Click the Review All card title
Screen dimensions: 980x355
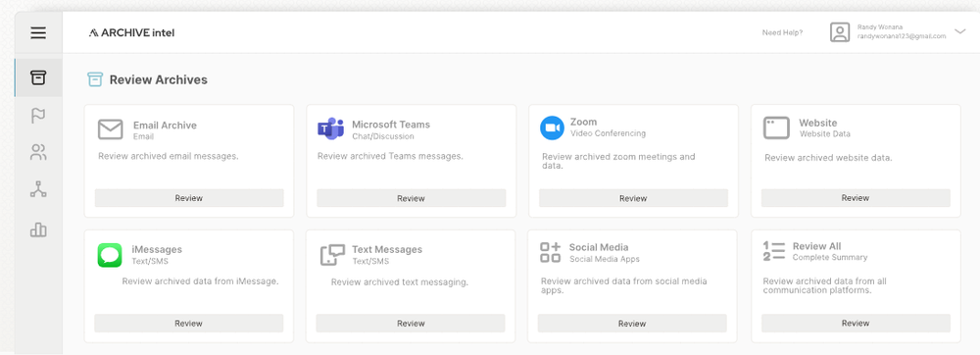tap(817, 246)
